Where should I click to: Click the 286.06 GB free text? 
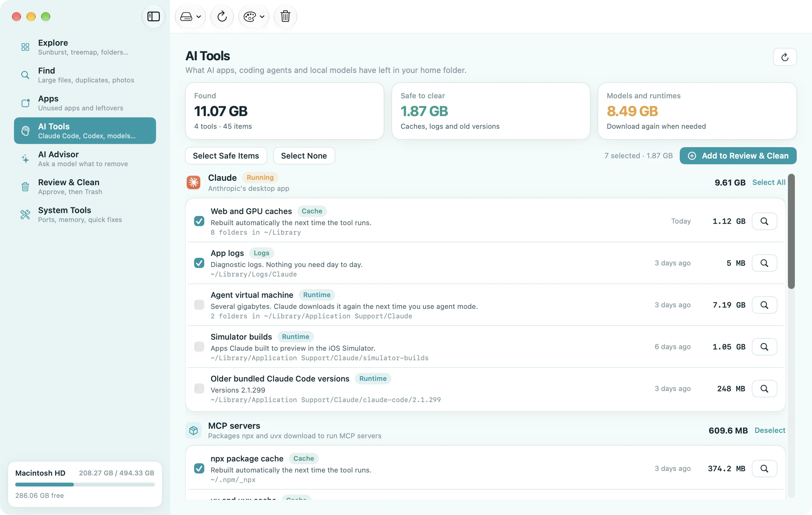(39, 495)
